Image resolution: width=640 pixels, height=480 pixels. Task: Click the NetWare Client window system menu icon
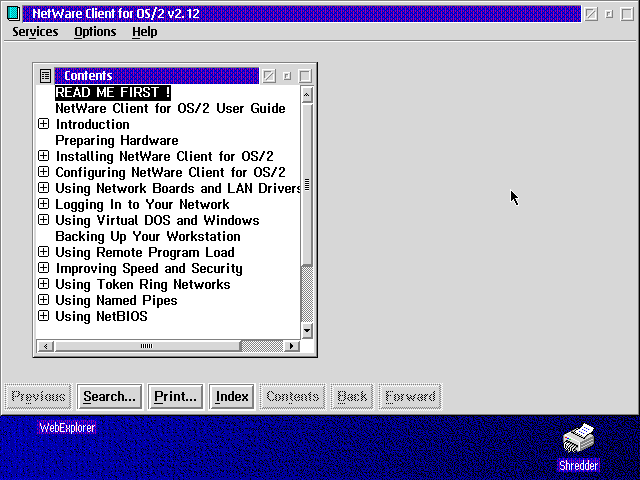pos(13,13)
